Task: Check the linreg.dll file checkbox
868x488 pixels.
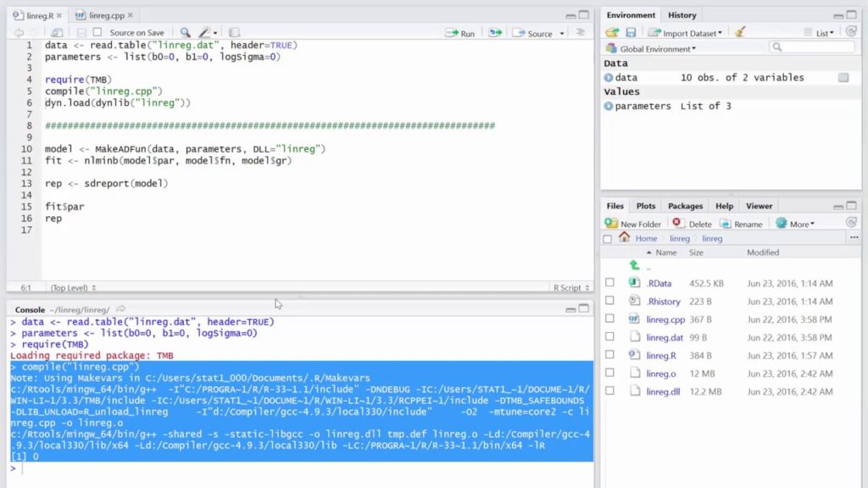Action: (x=609, y=391)
